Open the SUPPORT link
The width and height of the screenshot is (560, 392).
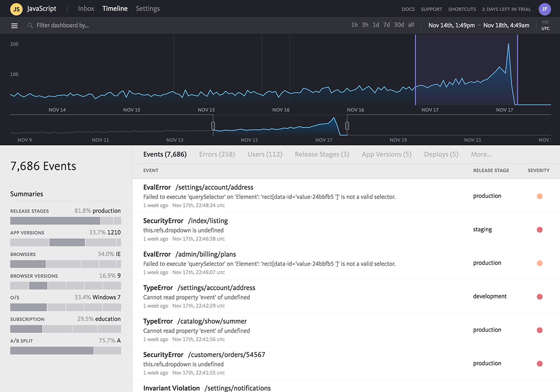[x=431, y=9]
